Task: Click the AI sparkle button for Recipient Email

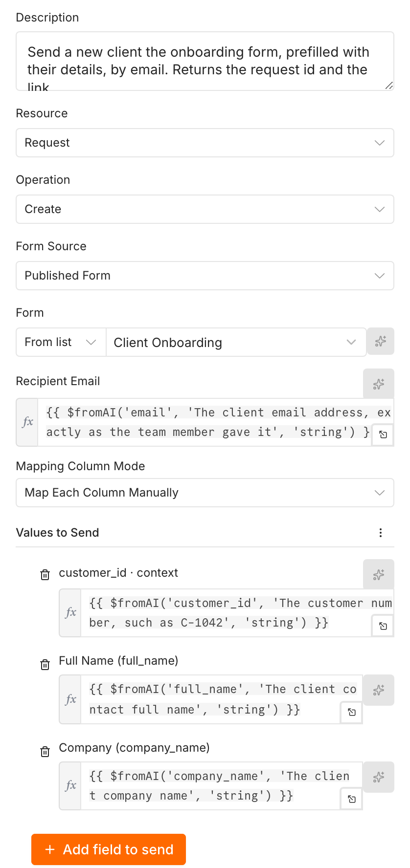Action: tap(379, 384)
